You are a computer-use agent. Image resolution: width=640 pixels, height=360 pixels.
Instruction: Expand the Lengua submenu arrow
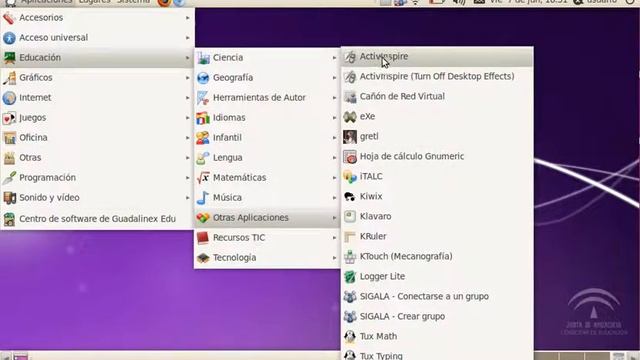point(334,158)
